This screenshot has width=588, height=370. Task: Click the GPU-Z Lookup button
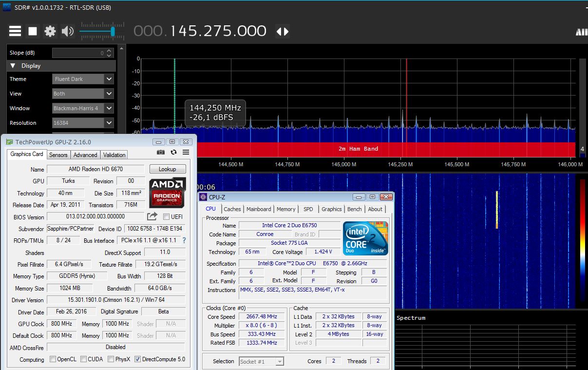coord(167,169)
